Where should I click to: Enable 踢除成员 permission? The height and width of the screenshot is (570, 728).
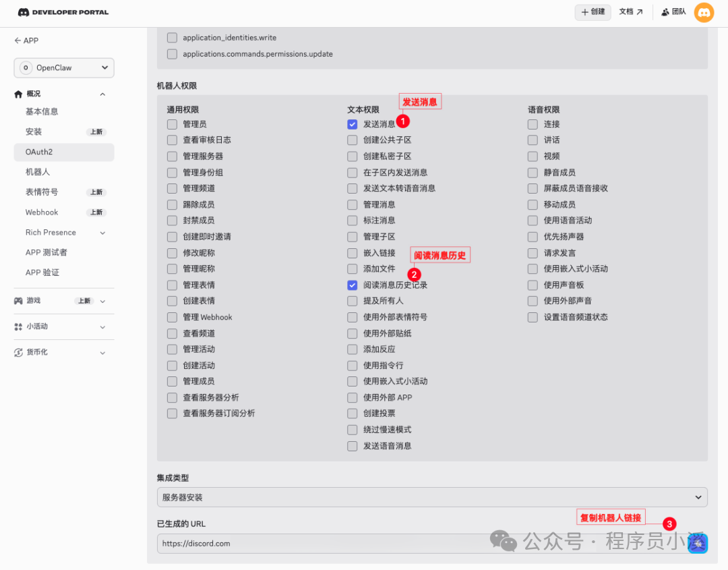(173, 204)
